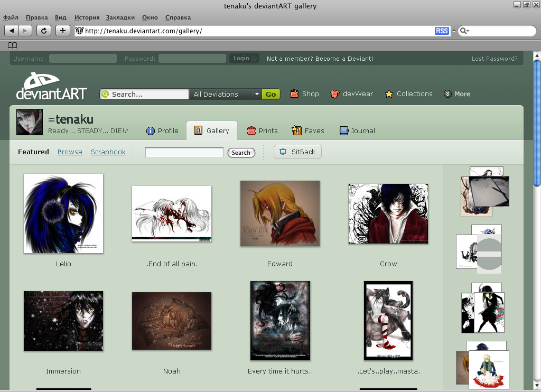Click the deviantART Search field
Viewport: 541px width, 392px height.
point(144,94)
